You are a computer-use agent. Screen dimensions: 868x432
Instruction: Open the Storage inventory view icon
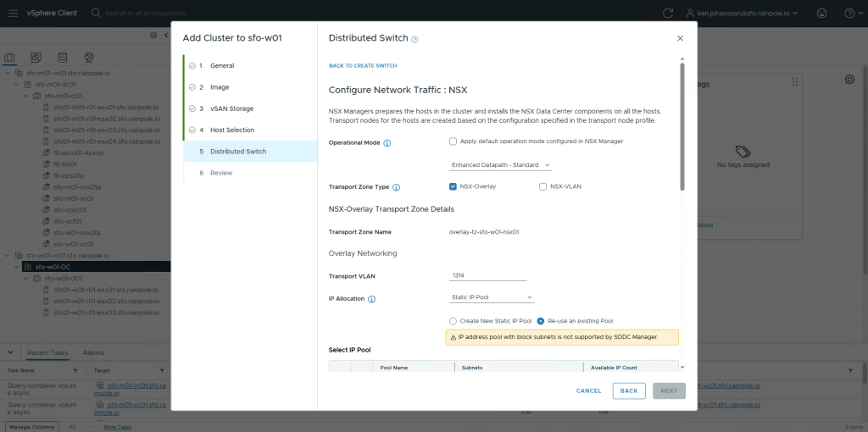pos(63,58)
